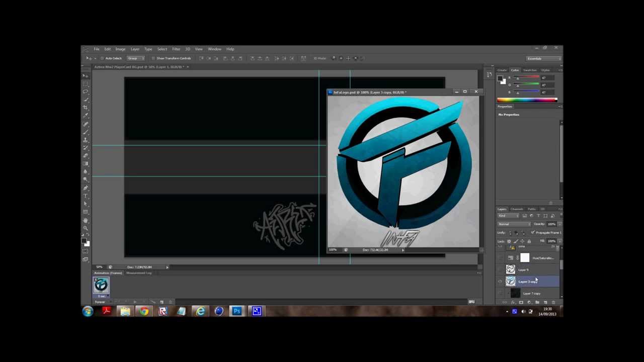Open Properties panel flyout menu
The width and height of the screenshot is (644, 362).
point(560,107)
